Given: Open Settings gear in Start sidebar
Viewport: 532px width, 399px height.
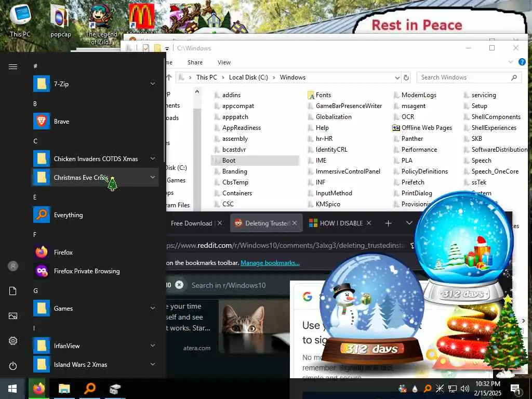Looking at the screenshot, I should click(x=13, y=341).
